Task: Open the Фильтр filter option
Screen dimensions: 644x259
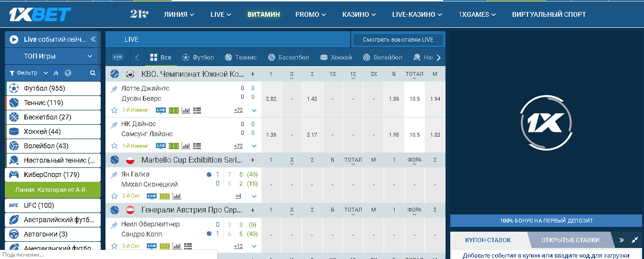Action: 23,73
